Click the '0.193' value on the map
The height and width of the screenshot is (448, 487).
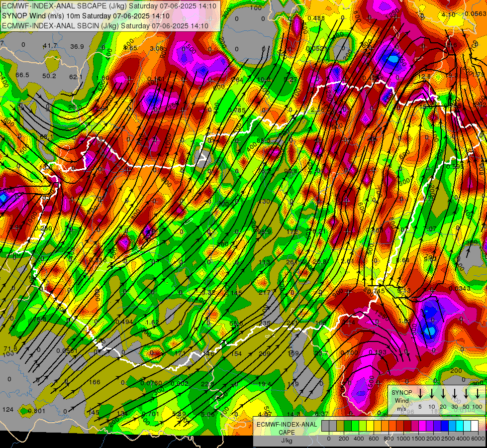click(378, 352)
